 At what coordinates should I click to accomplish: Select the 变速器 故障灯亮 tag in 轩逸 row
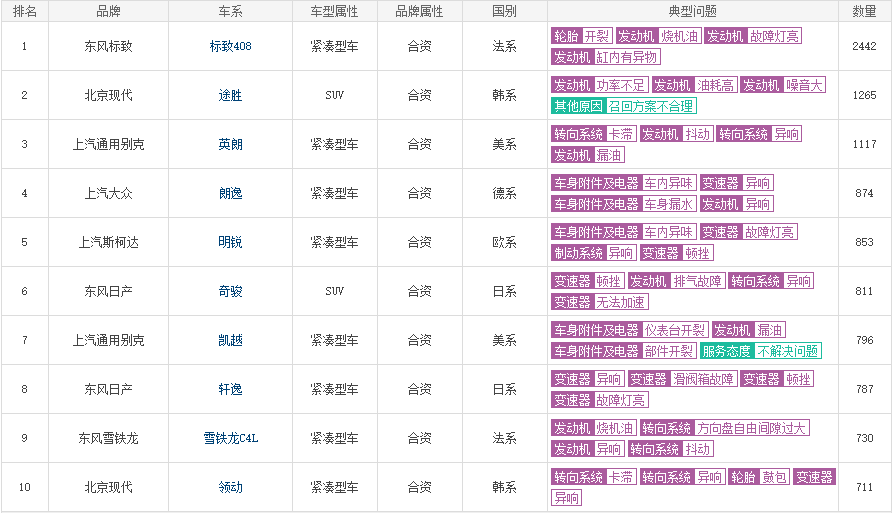coord(600,399)
